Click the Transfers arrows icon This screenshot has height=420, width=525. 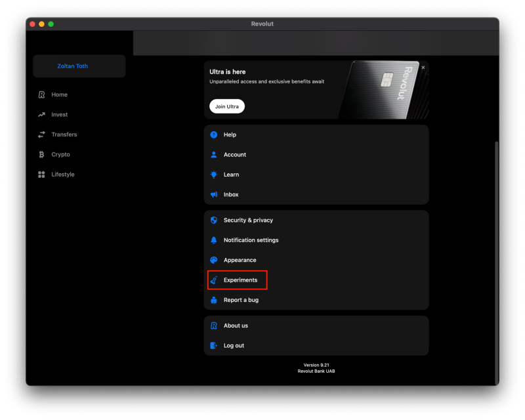[41, 135]
